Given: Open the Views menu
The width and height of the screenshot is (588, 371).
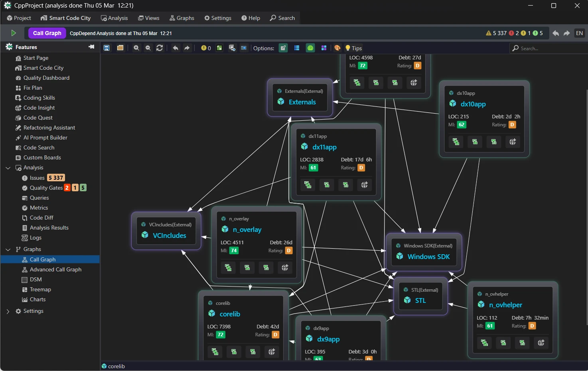Looking at the screenshot, I should click(x=148, y=18).
